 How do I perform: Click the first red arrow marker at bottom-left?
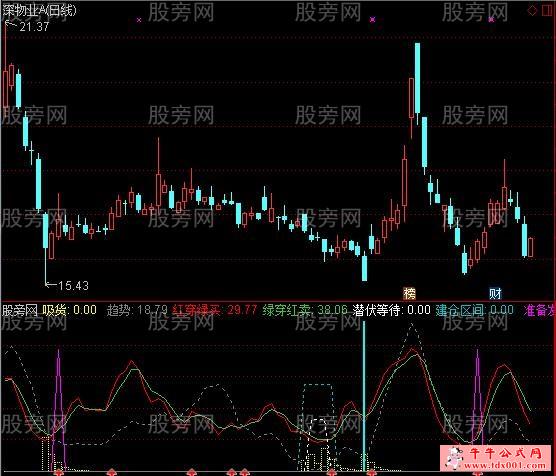pos(58,472)
